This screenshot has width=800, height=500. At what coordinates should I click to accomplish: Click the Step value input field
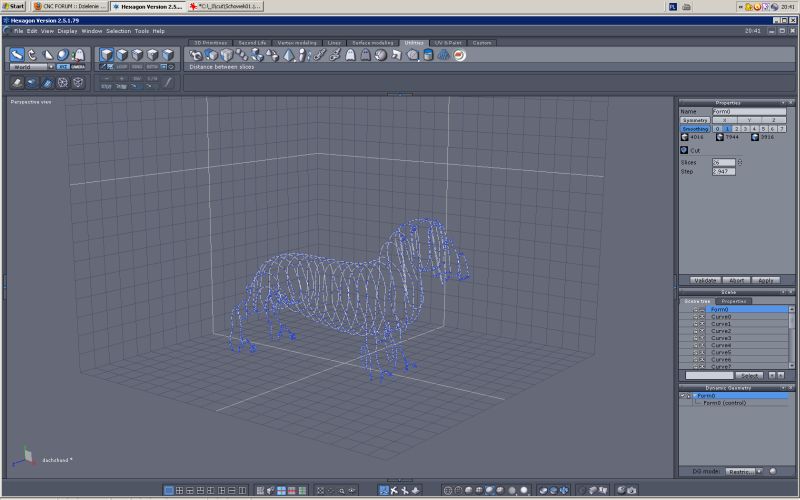tap(723, 171)
